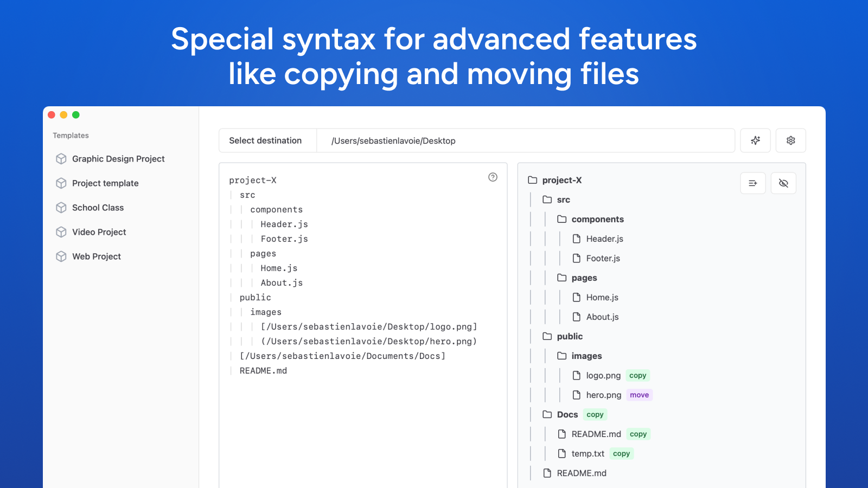Click the copy badge next to logo.png
This screenshot has width=868, height=488.
click(637, 375)
